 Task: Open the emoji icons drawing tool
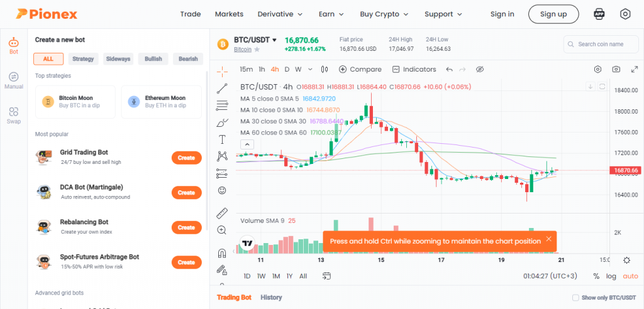(x=222, y=190)
